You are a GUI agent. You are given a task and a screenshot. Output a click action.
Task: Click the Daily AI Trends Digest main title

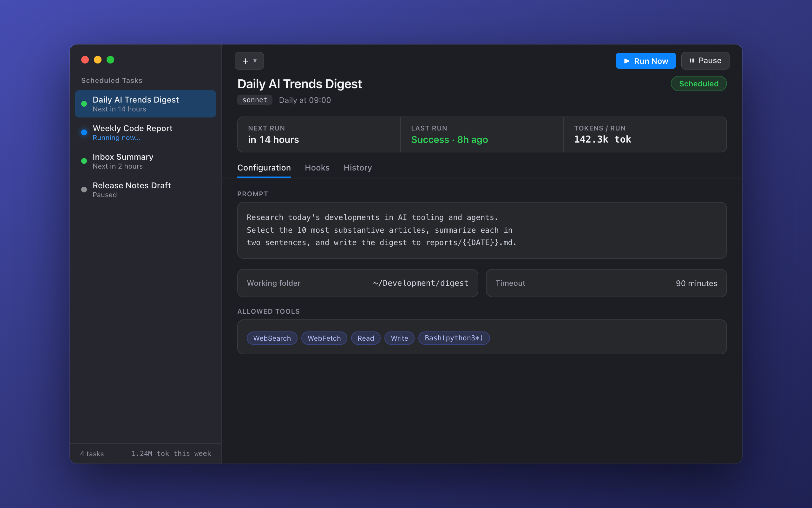(300, 84)
